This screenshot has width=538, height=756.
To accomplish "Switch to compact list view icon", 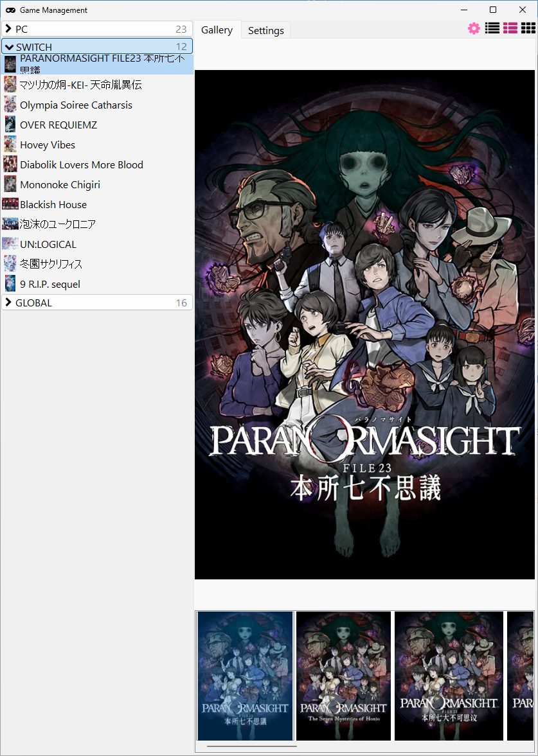I will tap(492, 28).
